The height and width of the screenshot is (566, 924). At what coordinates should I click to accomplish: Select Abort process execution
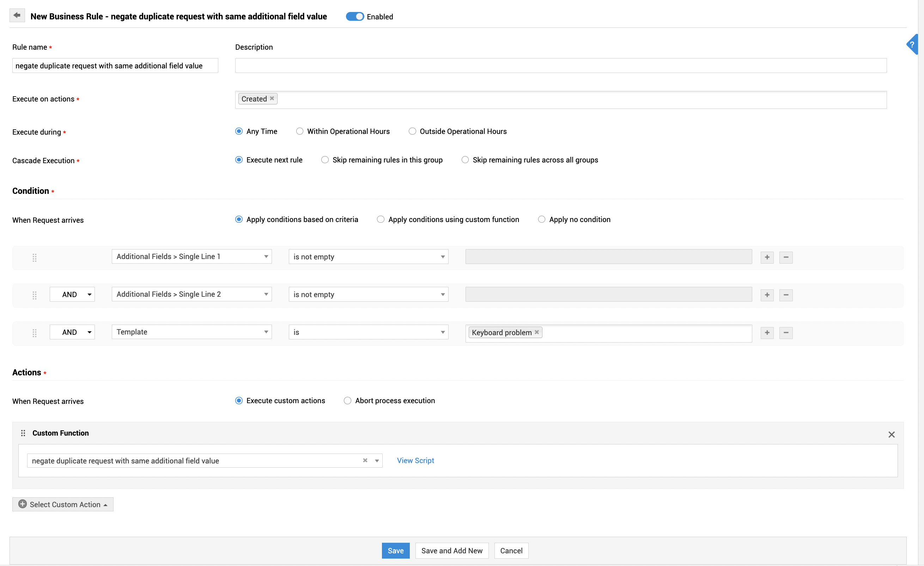[x=347, y=400]
